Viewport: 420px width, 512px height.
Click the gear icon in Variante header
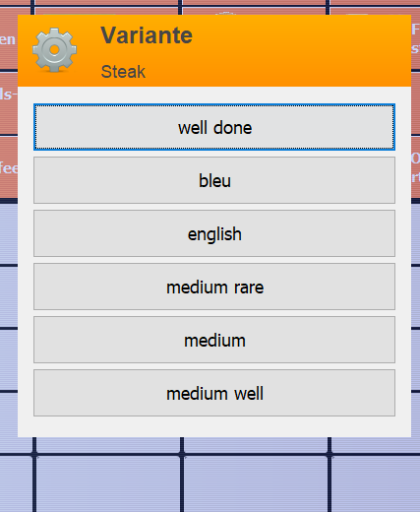point(54,50)
